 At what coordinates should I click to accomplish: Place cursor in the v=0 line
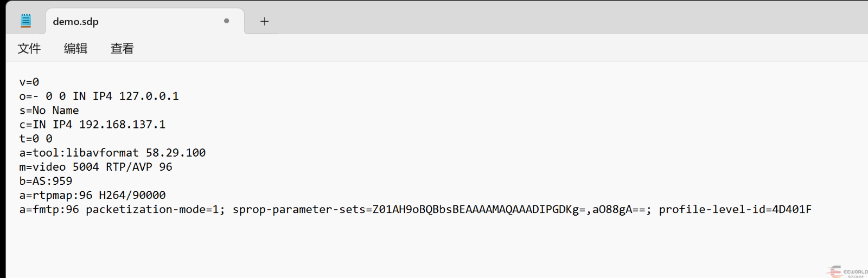click(29, 82)
